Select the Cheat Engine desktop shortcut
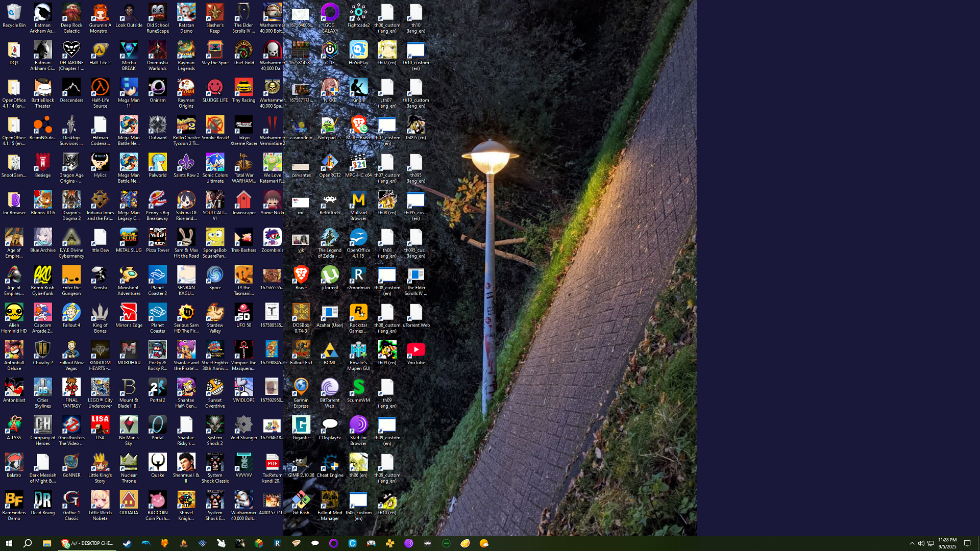Screen dimensions: 980x551 (330, 463)
